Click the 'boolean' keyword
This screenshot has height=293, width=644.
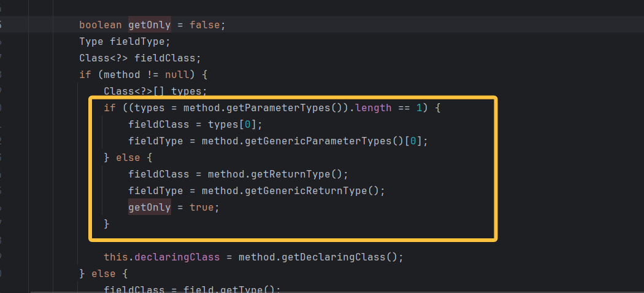point(101,25)
